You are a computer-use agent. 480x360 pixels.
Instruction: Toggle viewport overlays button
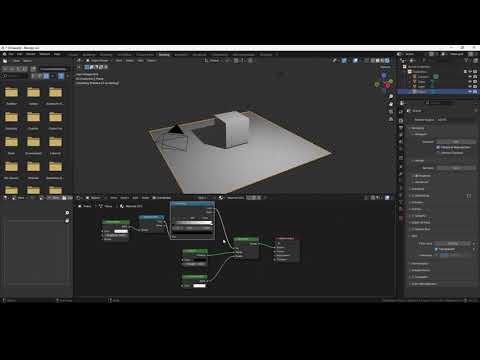356,60
